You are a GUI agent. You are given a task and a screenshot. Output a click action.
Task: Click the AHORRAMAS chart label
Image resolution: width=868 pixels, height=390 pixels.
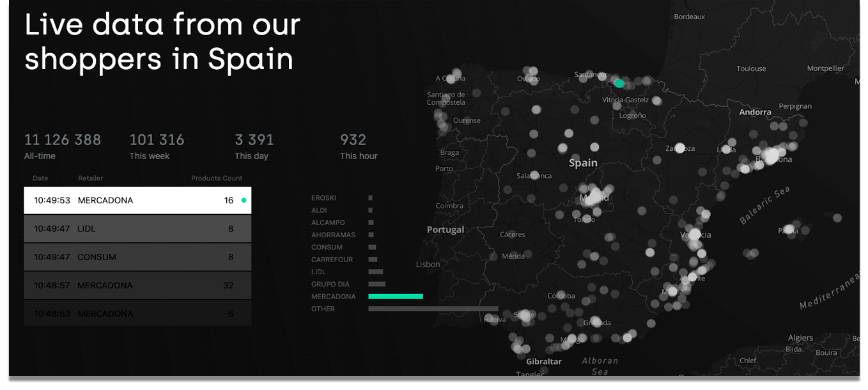(333, 235)
